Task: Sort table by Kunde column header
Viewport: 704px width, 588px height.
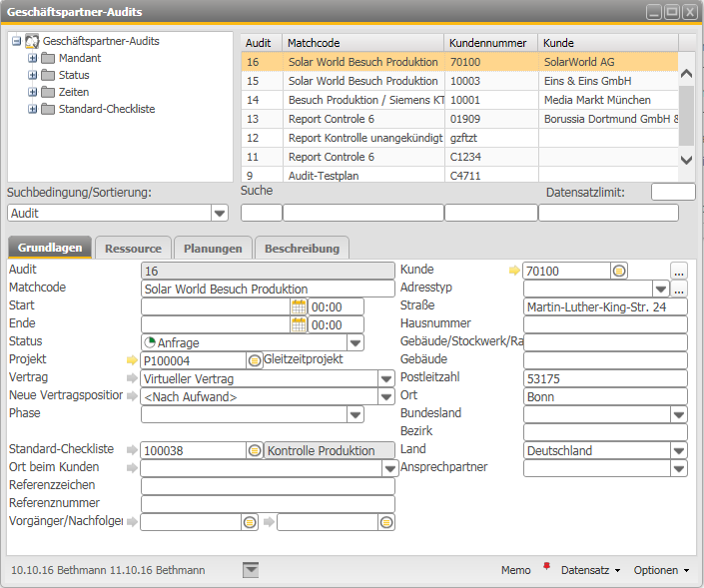Action: [x=608, y=43]
